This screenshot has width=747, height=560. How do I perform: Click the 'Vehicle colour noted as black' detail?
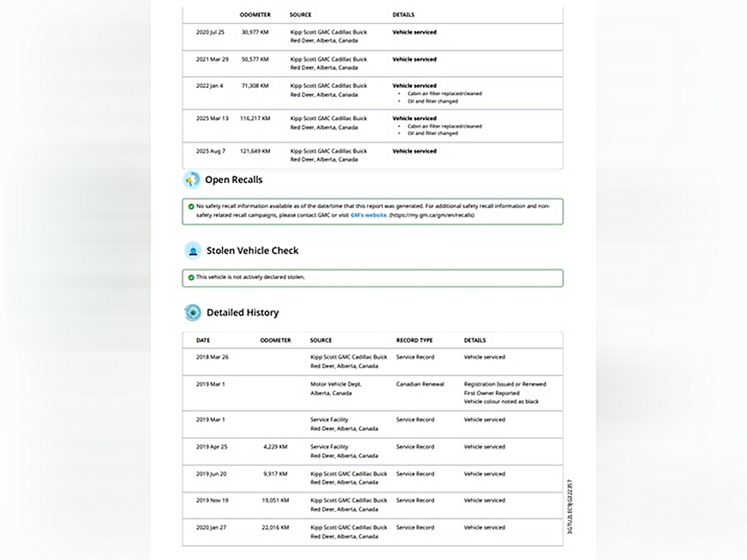[x=501, y=402]
